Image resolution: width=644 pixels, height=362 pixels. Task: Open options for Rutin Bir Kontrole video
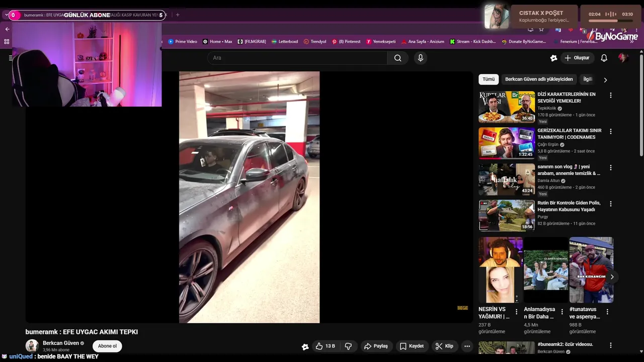(611, 204)
